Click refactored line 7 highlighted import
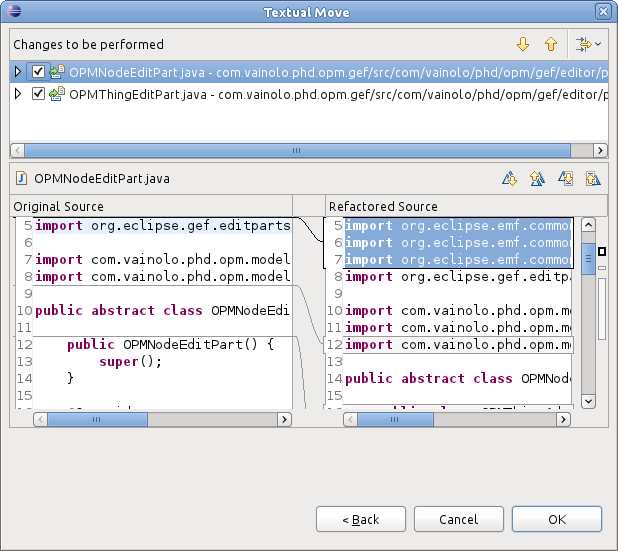The width and height of the screenshot is (618, 551). (x=458, y=260)
